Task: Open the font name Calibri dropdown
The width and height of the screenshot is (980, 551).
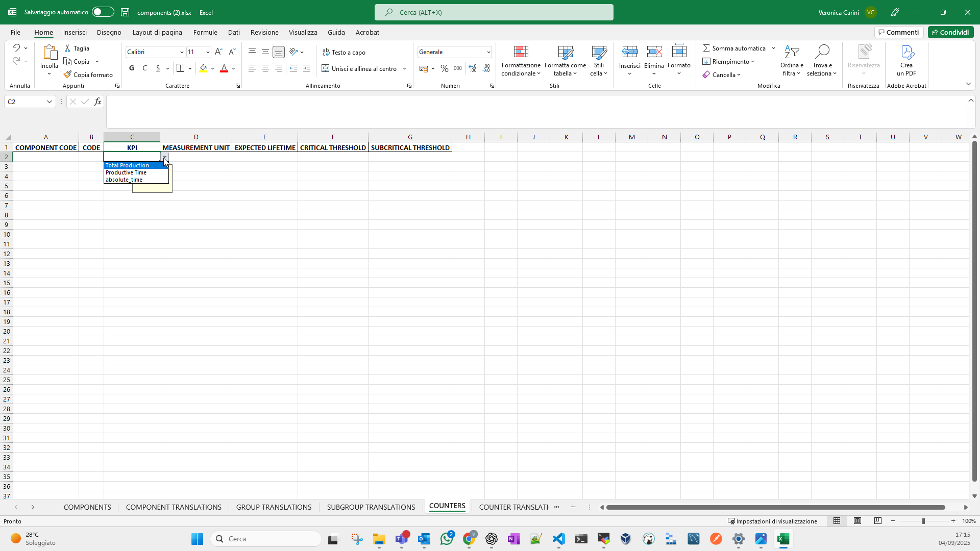Action: point(181,52)
